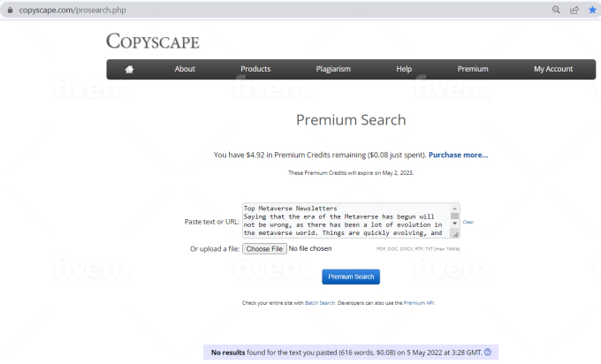
Task: Open the Products menu
Action: 255,69
